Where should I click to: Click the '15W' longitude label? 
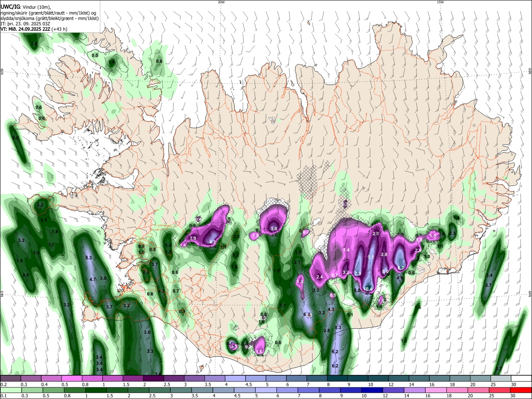[440, 2]
